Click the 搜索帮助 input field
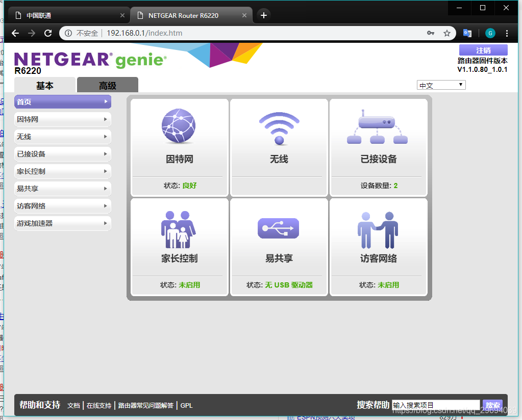 pos(436,405)
